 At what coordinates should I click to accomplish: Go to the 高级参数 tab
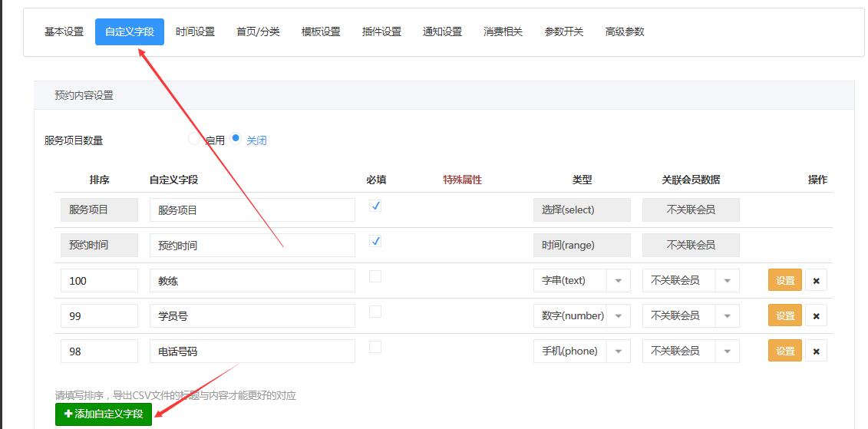click(625, 31)
